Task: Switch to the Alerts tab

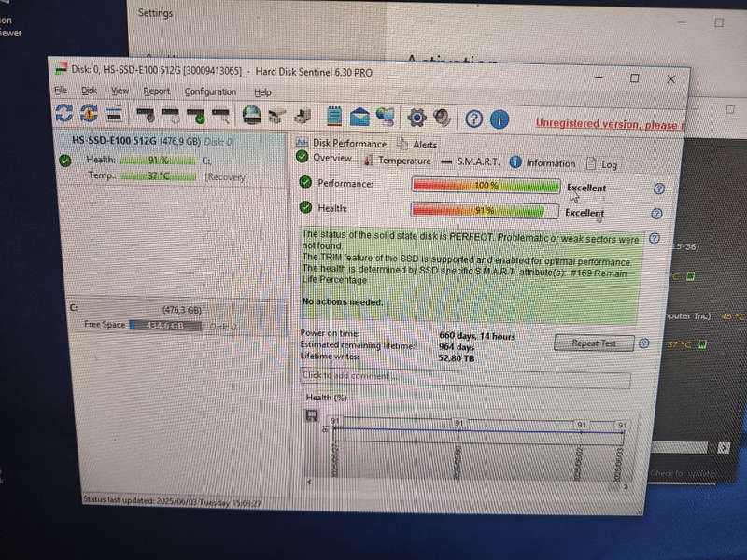Action: coord(417,145)
